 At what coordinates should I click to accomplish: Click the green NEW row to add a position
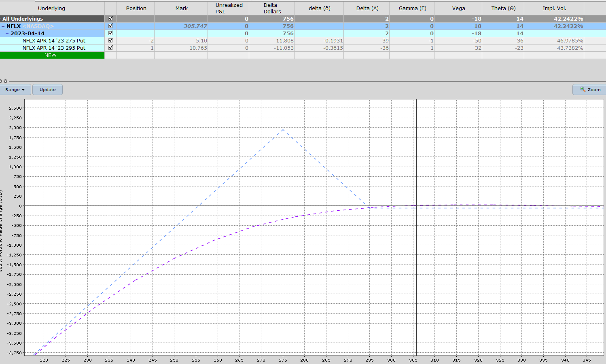(52, 55)
